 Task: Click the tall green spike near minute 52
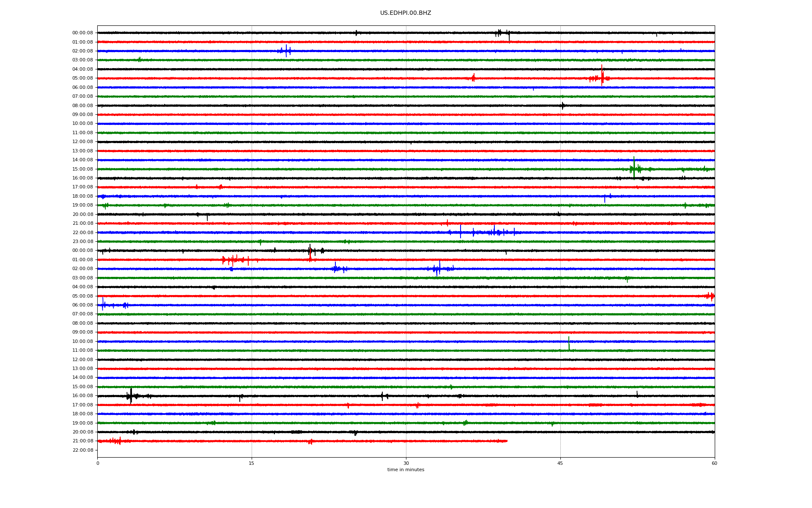[634, 168]
